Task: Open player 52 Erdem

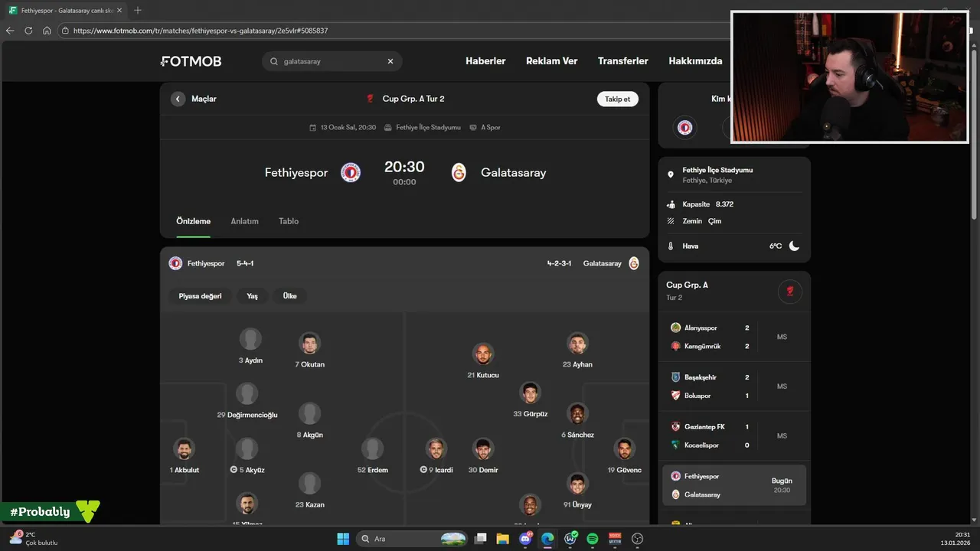Action: 372,456
